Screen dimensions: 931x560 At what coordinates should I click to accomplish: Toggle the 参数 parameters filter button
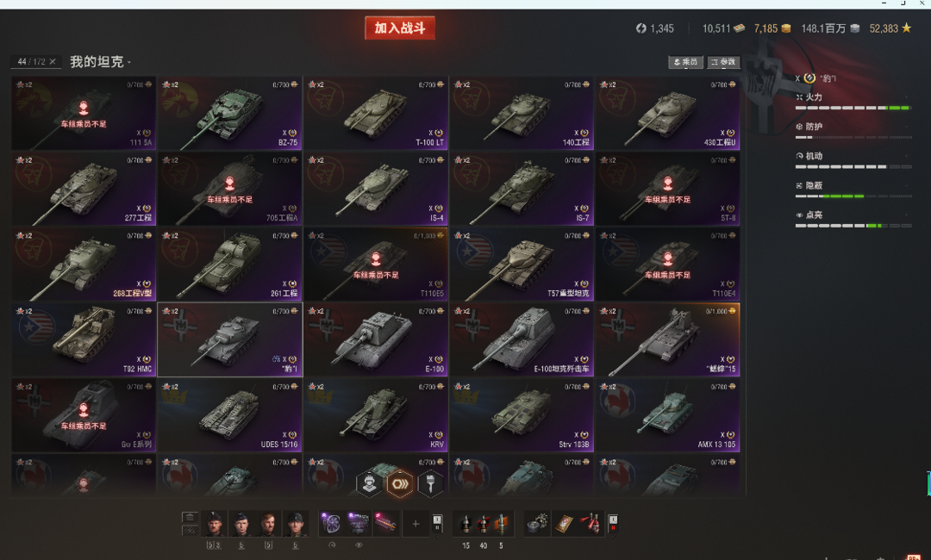[723, 62]
